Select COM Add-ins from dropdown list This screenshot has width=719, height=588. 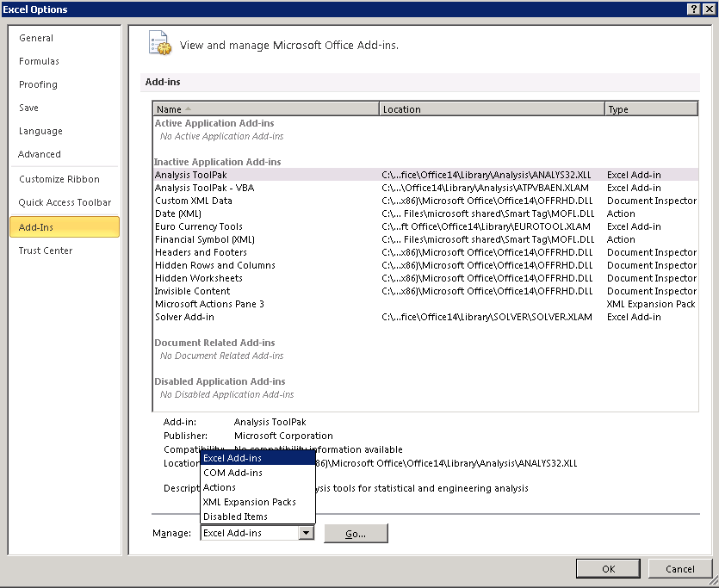click(x=232, y=473)
